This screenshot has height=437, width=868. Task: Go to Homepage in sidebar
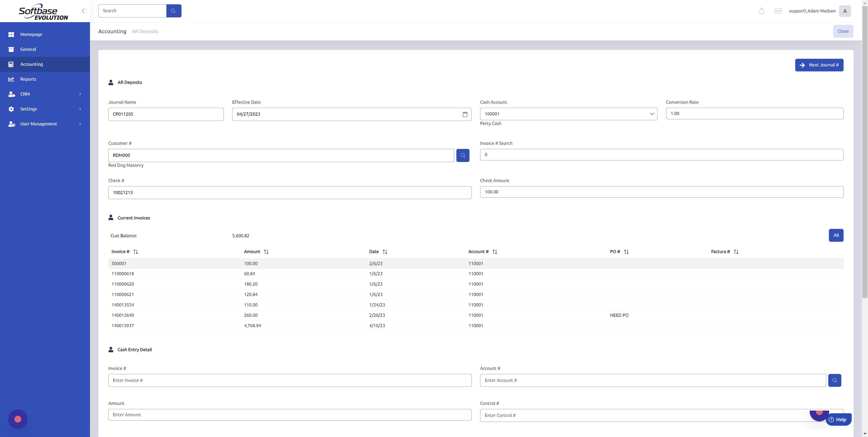(x=45, y=34)
